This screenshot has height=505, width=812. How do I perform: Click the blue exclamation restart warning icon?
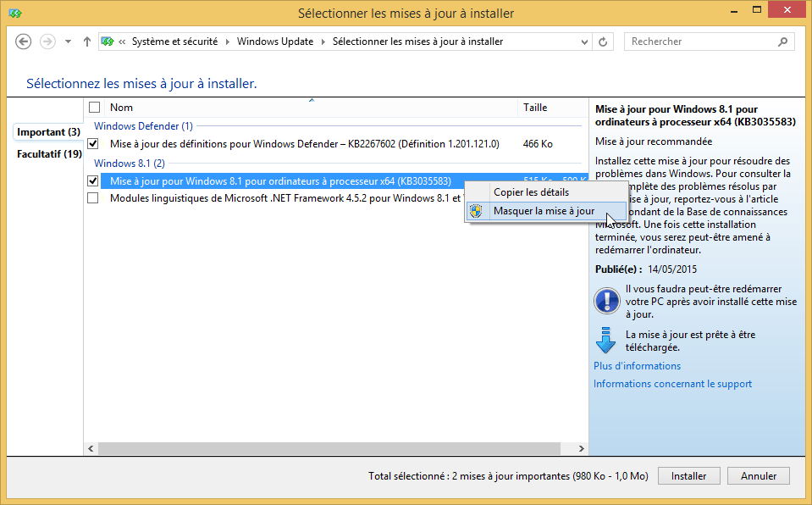click(x=606, y=301)
